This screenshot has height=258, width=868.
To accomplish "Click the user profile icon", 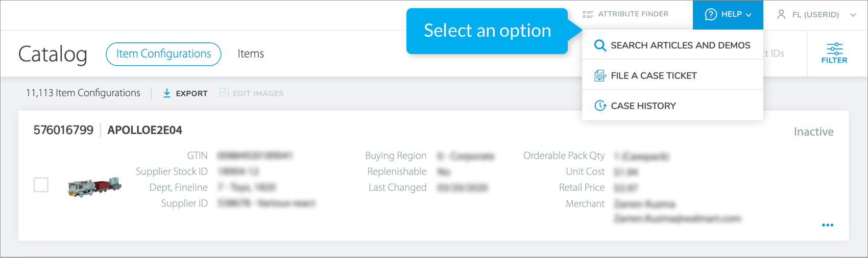I will pos(781,14).
